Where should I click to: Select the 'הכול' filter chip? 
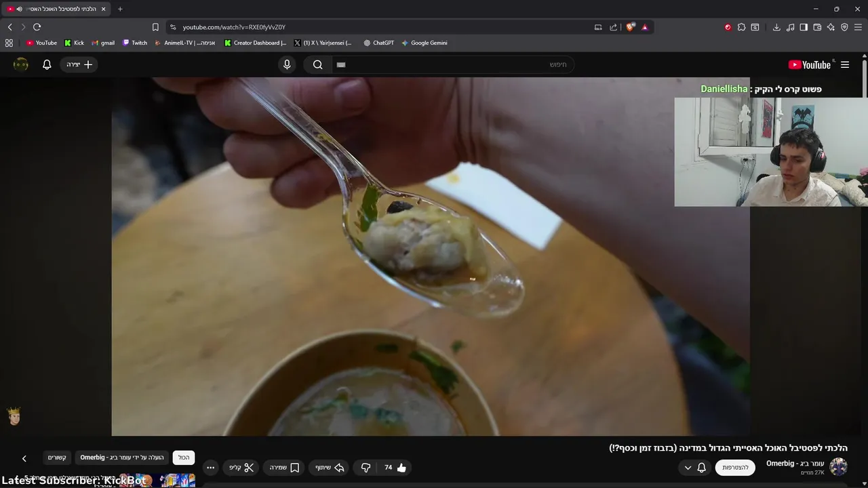[x=184, y=457]
